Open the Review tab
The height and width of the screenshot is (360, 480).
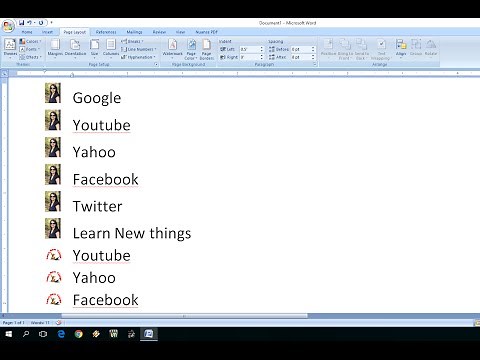[159, 32]
